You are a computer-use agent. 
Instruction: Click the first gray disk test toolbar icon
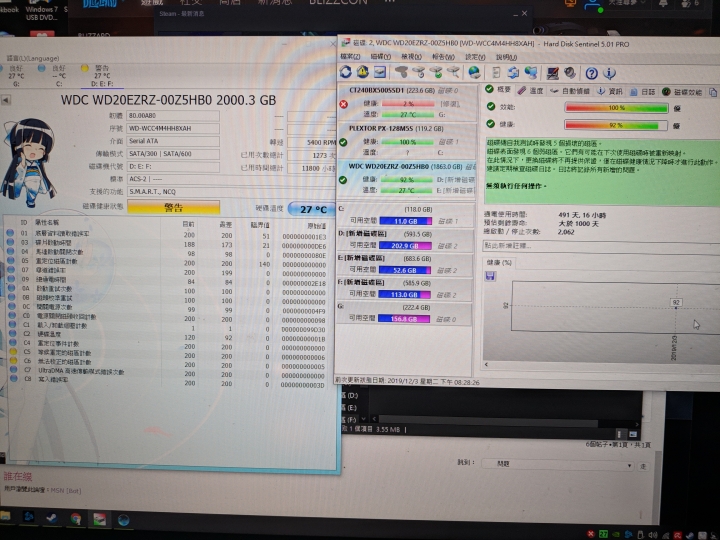point(401,72)
